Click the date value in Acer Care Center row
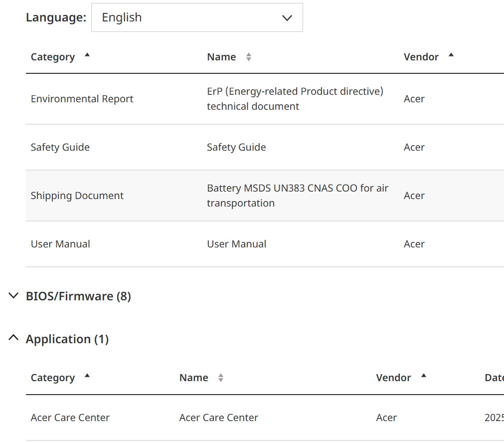 494,418
